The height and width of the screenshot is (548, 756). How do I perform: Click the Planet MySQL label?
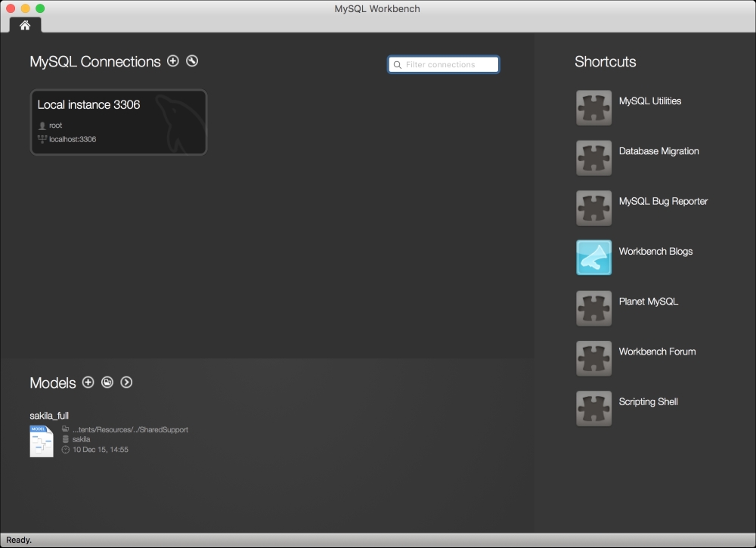[649, 302]
